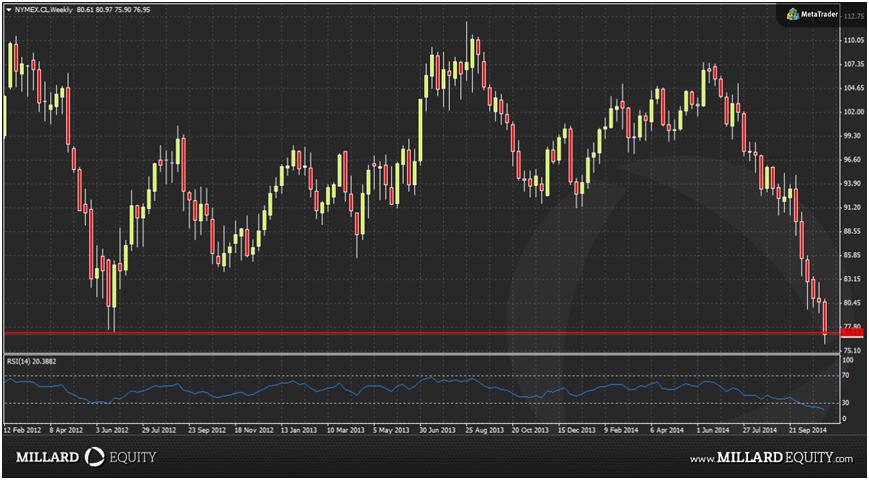This screenshot has height=480, width=869.
Task: Click the MetaTrader logo badge
Action: click(811, 16)
